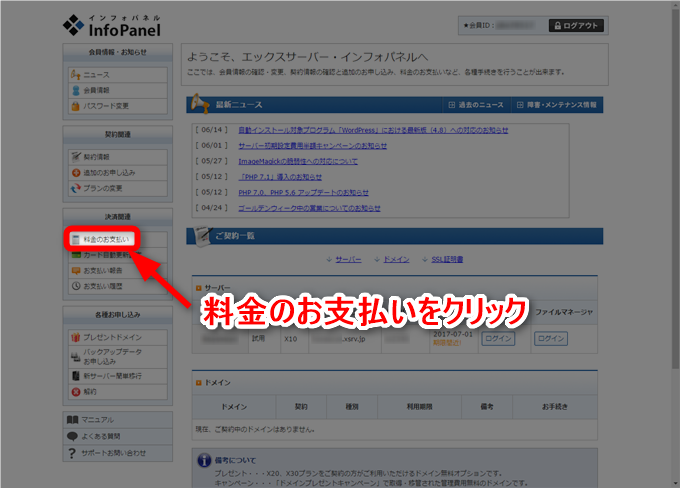Click the 期限間近! warning text

pos(447,343)
